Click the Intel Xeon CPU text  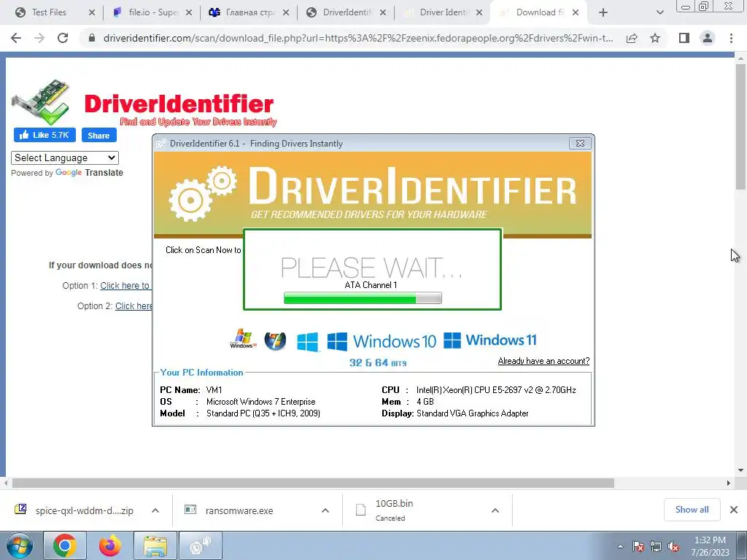496,390
